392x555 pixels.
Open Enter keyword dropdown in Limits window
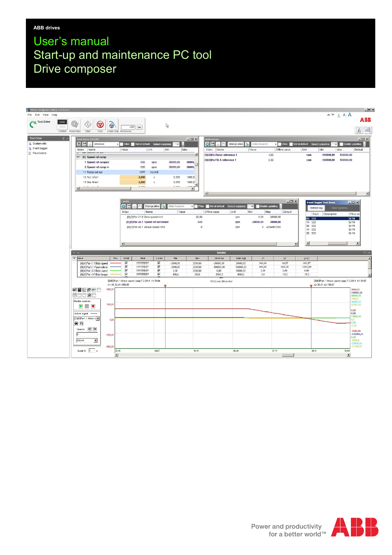tap(192, 207)
